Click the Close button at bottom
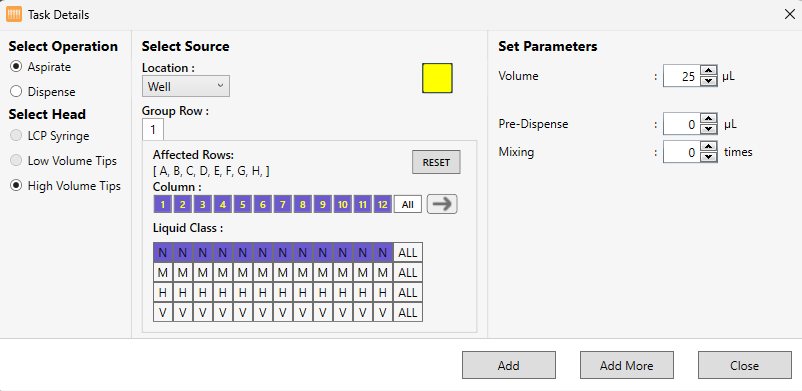 click(x=745, y=365)
